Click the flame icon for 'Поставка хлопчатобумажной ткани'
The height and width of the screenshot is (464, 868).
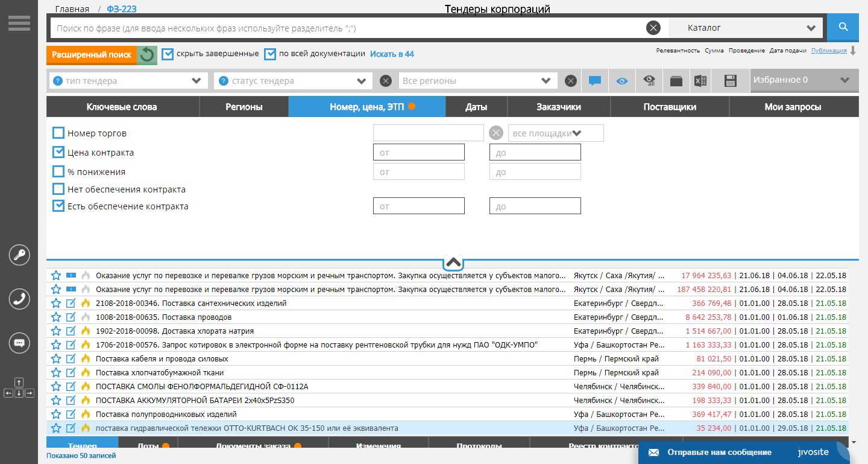pyautogui.click(x=86, y=372)
